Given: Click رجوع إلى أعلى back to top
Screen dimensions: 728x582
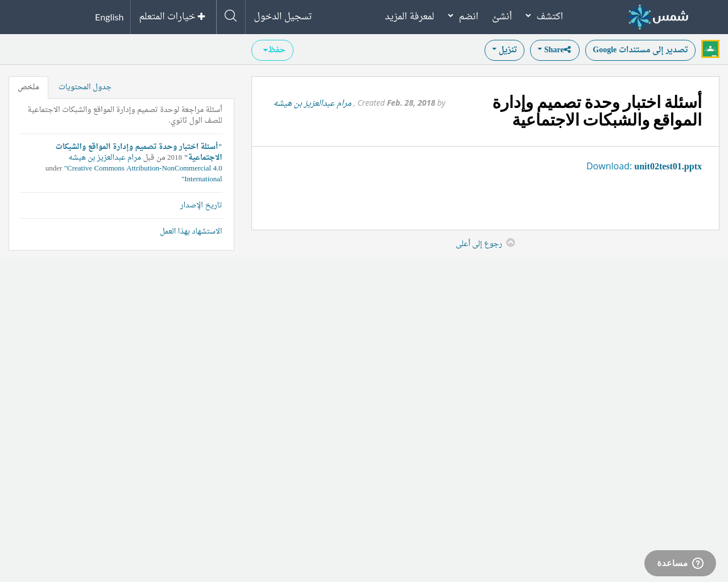Looking at the screenshot, I should click(x=485, y=243).
